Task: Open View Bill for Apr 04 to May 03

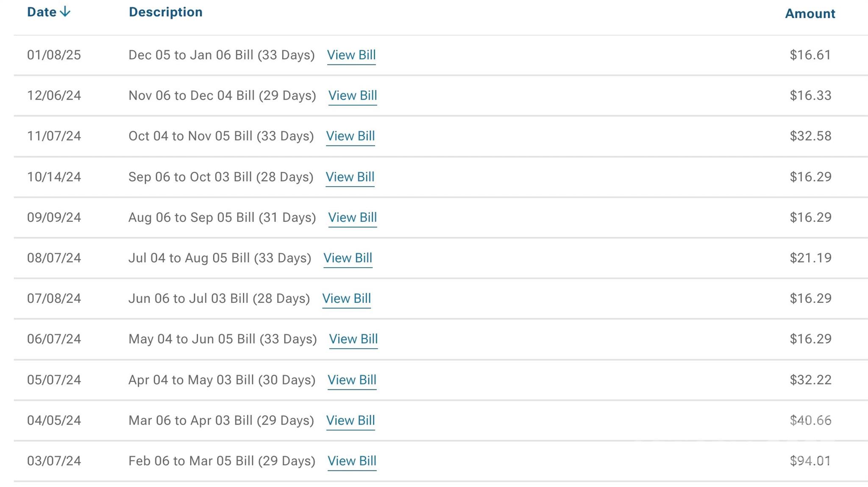Action: (352, 380)
